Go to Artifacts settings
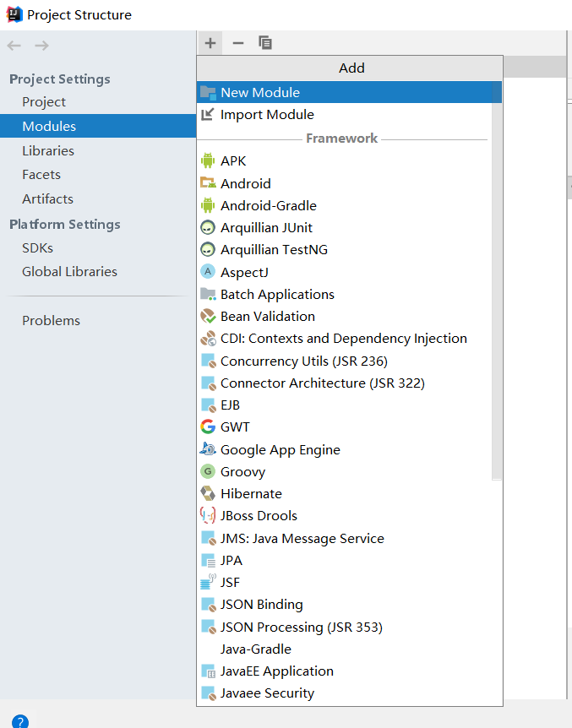 click(x=47, y=199)
